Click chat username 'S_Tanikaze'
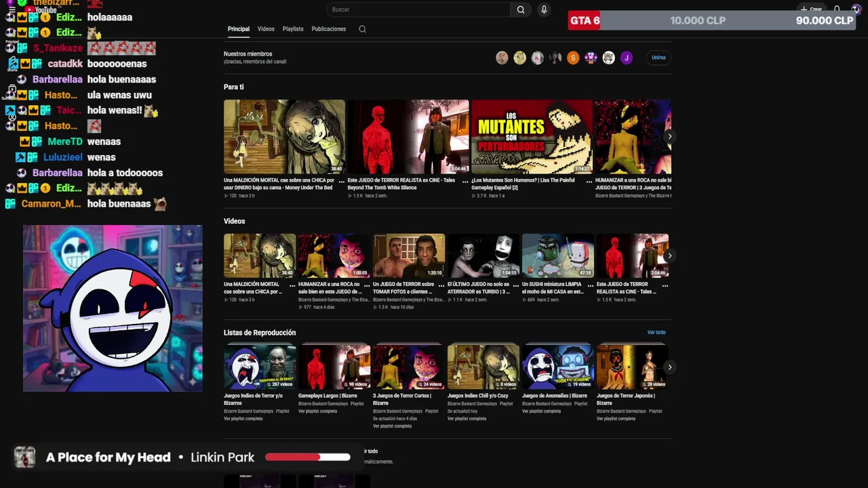The image size is (868, 488). pos(58,48)
